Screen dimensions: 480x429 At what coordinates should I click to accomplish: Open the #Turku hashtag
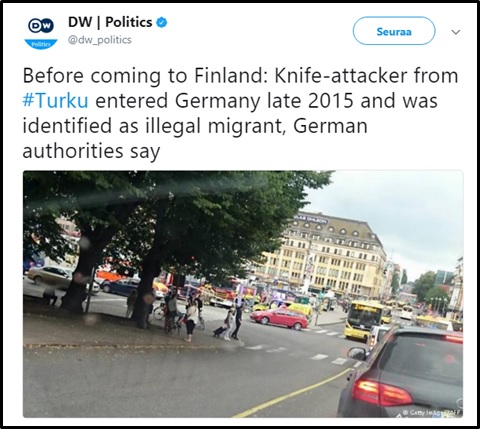(x=55, y=101)
